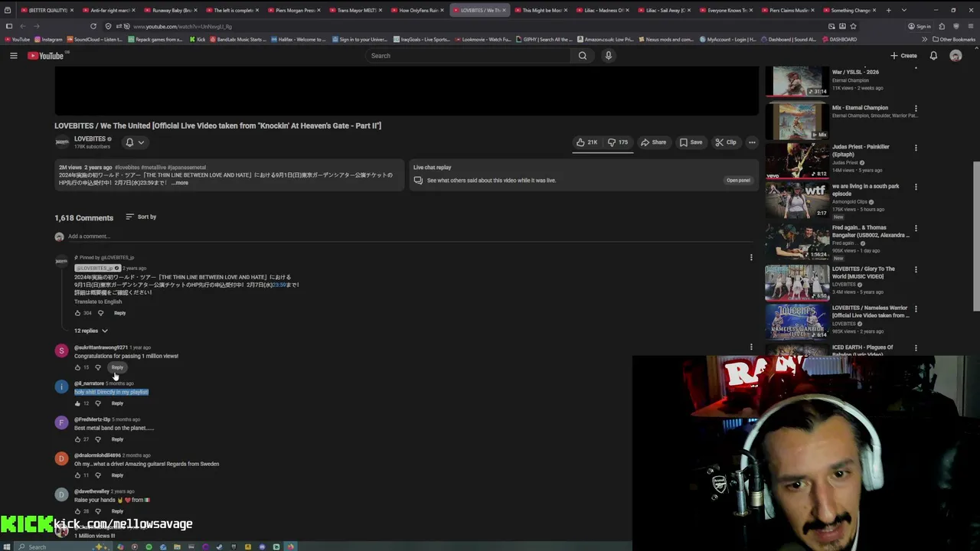Save the video to a playlist
This screenshot has width=980, height=551.
pos(691,142)
